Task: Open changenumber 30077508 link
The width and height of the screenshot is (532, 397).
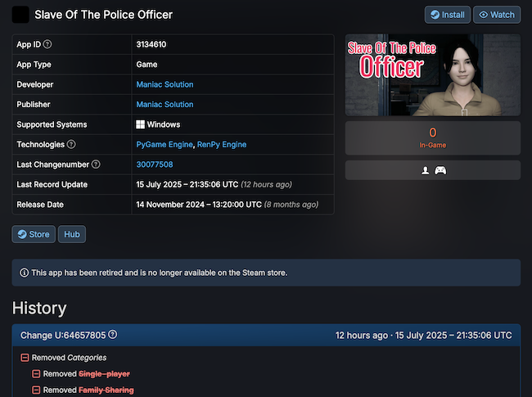Action: click(x=154, y=165)
